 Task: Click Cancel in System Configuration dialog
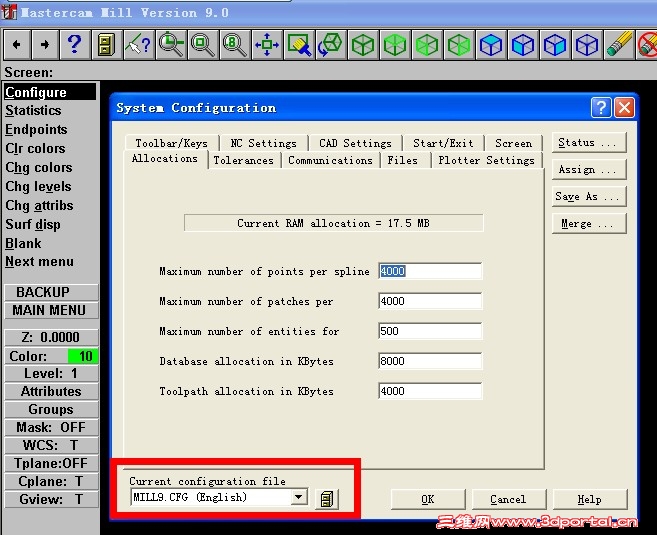coord(508,499)
